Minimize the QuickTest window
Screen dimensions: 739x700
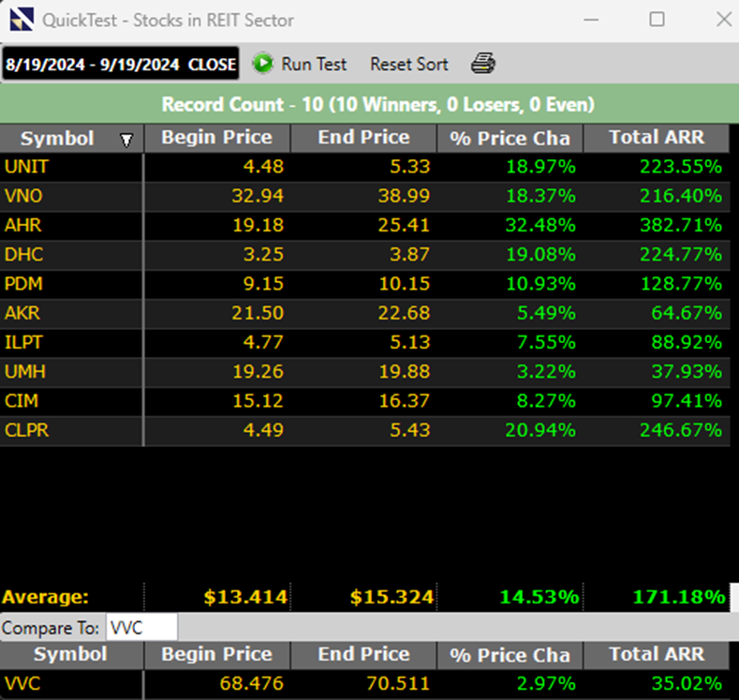click(592, 20)
